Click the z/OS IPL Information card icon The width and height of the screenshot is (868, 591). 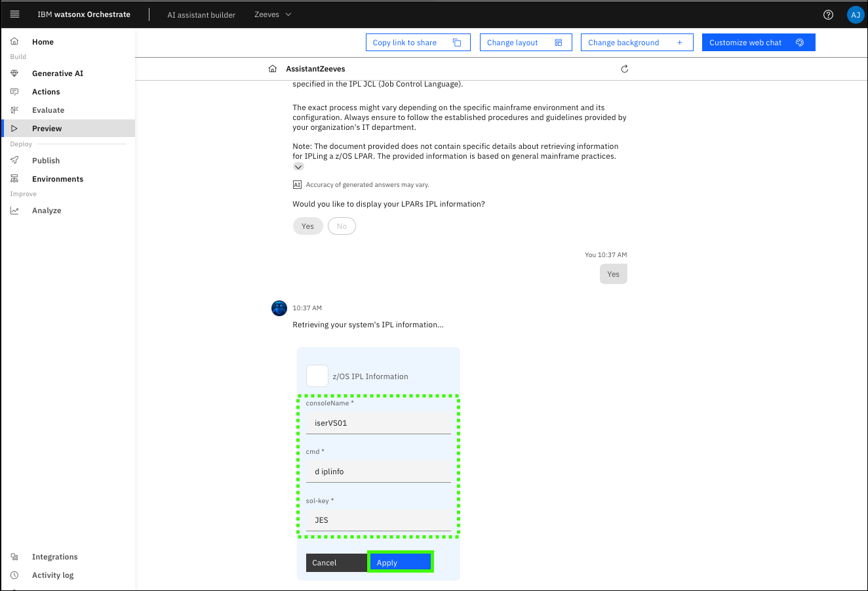tap(317, 376)
